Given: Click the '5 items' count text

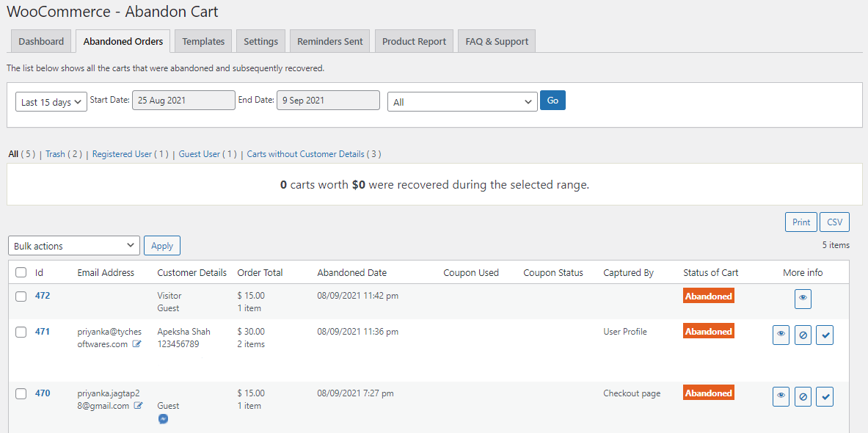Looking at the screenshot, I should click(x=836, y=244).
